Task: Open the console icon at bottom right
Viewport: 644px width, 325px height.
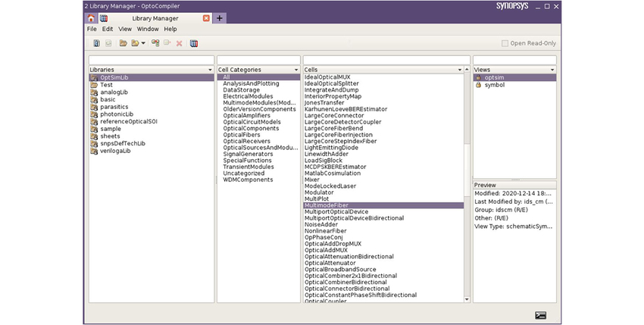Action: pos(540,315)
